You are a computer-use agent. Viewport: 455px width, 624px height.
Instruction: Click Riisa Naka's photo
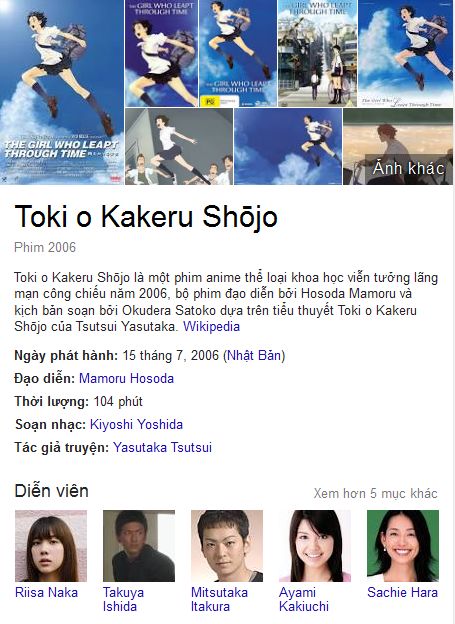51,546
